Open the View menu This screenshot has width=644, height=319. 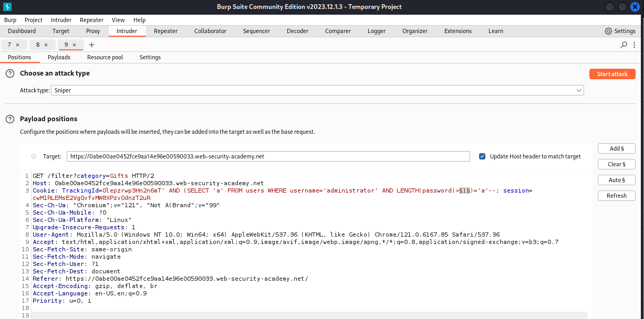tap(118, 20)
